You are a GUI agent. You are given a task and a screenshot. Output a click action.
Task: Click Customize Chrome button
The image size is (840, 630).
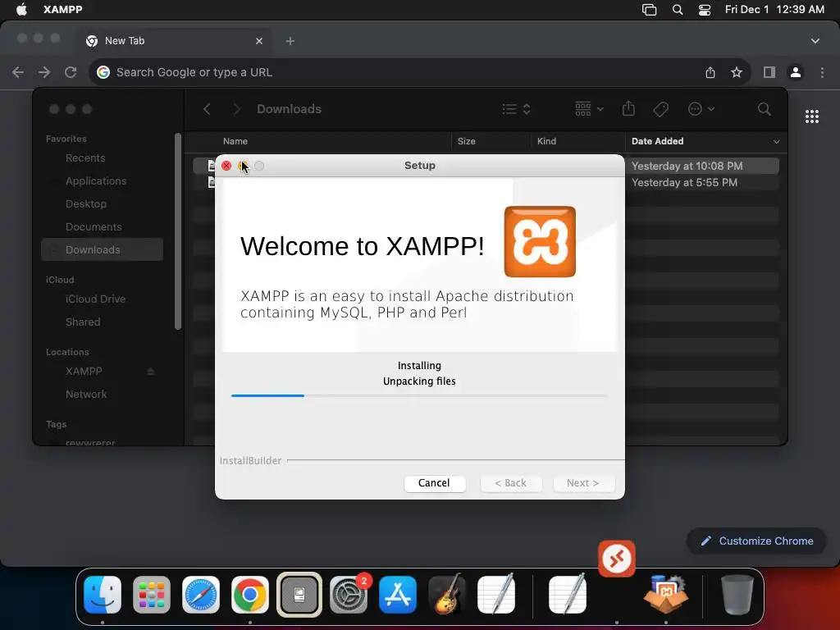click(756, 541)
